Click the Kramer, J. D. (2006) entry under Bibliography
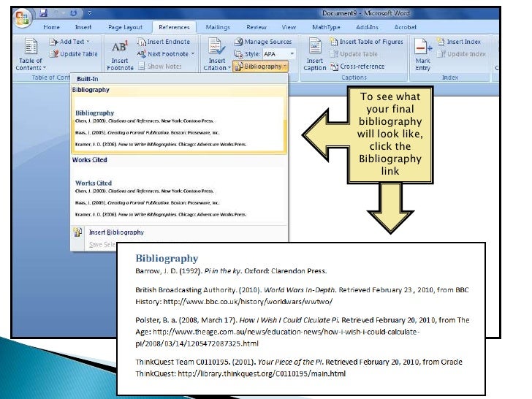 tap(161, 144)
